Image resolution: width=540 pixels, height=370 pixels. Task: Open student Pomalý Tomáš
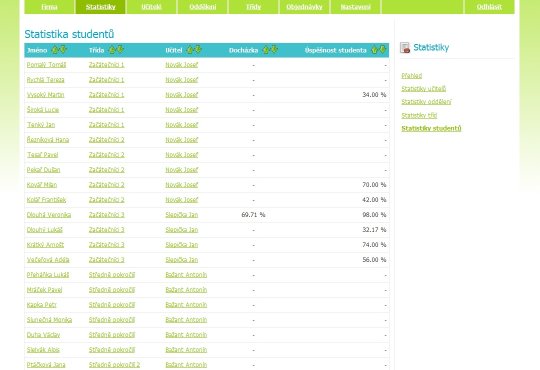(46, 65)
